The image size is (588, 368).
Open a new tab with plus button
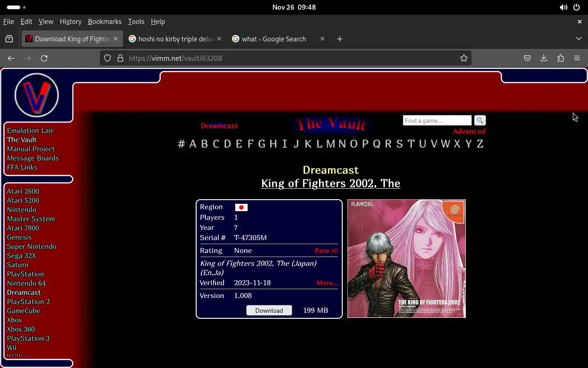(339, 39)
